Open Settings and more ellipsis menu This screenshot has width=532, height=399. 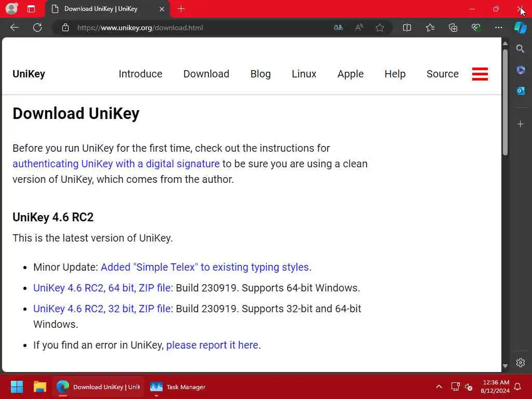(x=498, y=28)
